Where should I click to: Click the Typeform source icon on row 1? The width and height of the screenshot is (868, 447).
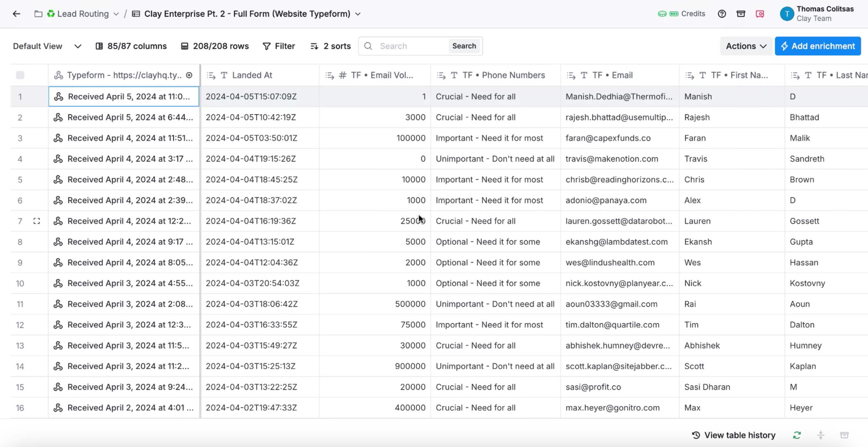point(59,96)
